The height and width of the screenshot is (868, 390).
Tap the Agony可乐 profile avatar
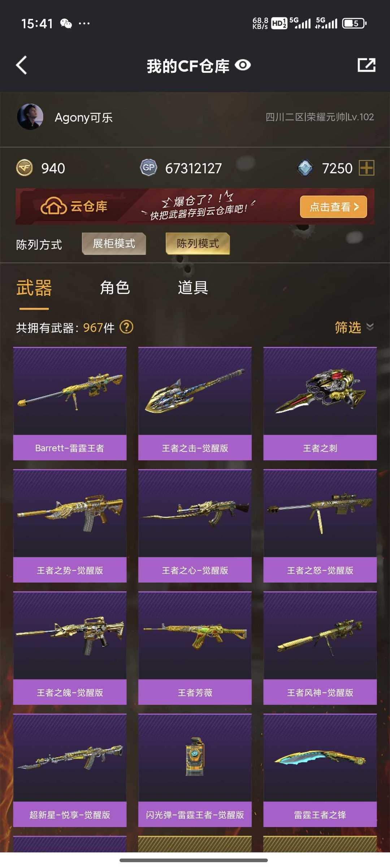click(30, 117)
